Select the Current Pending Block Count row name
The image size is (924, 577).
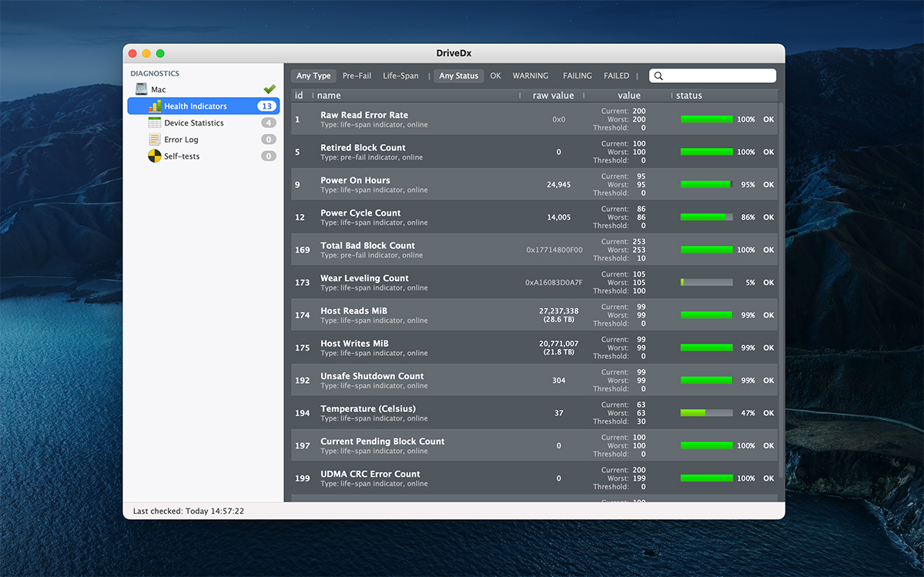point(383,441)
